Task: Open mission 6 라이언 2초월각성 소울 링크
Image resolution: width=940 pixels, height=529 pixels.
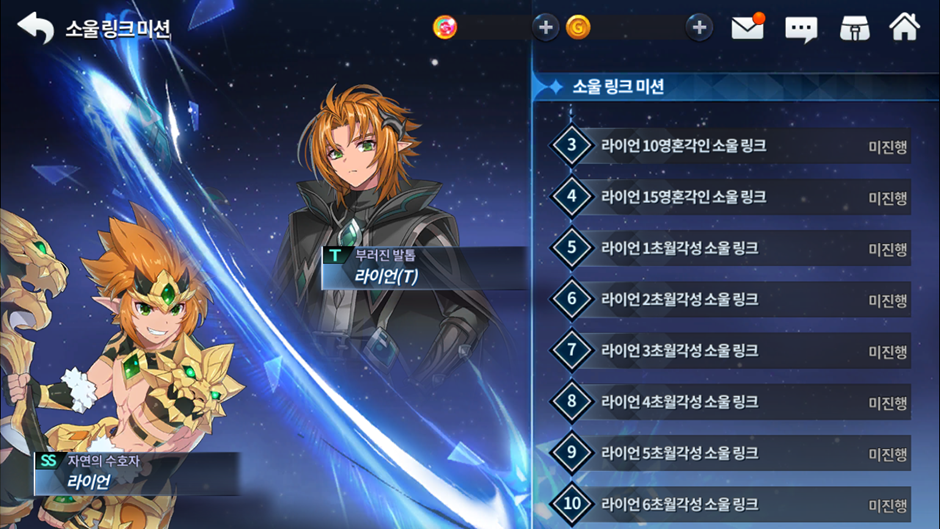Action: point(731,299)
